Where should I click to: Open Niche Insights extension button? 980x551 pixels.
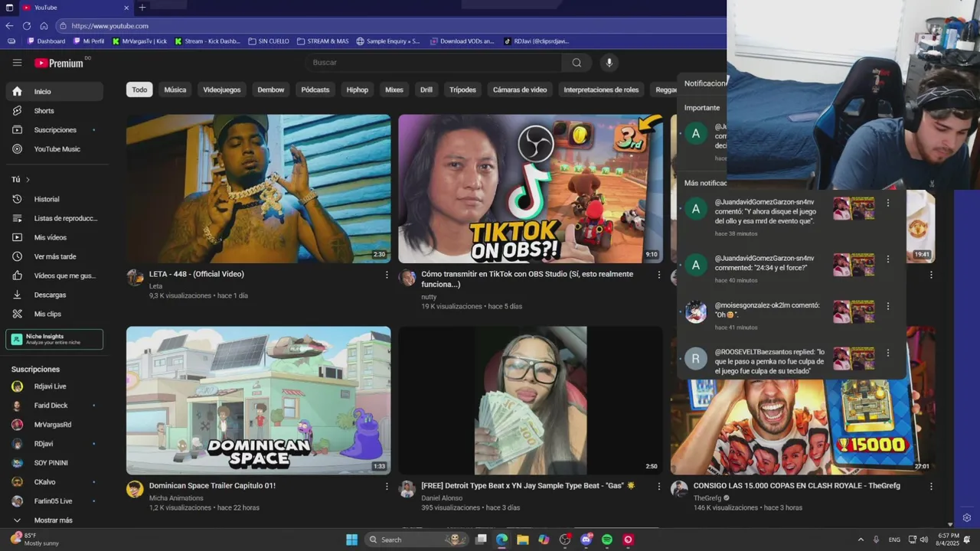pyautogui.click(x=54, y=339)
